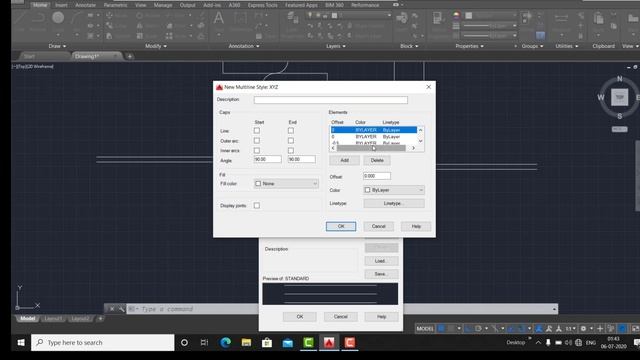The width and height of the screenshot is (640, 360).
Task: Click Load... in the Multiline Style window behind
Action: coord(381,261)
